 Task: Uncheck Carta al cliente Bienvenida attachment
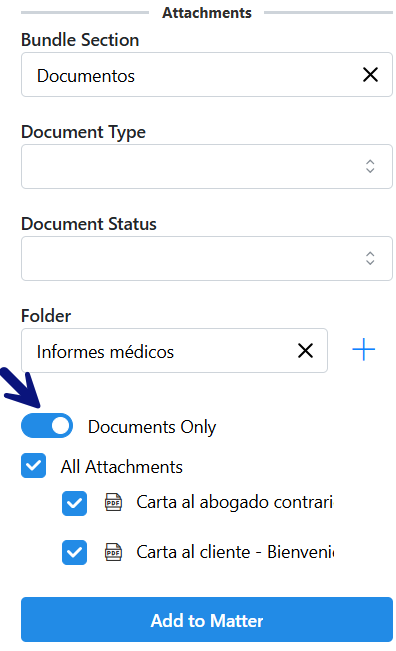click(x=74, y=553)
